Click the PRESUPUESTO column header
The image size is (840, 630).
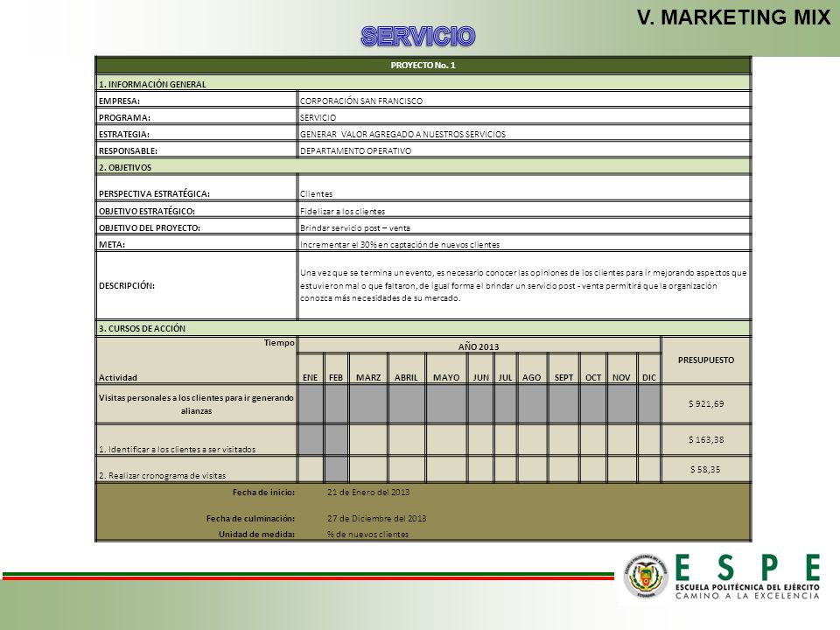(706, 360)
